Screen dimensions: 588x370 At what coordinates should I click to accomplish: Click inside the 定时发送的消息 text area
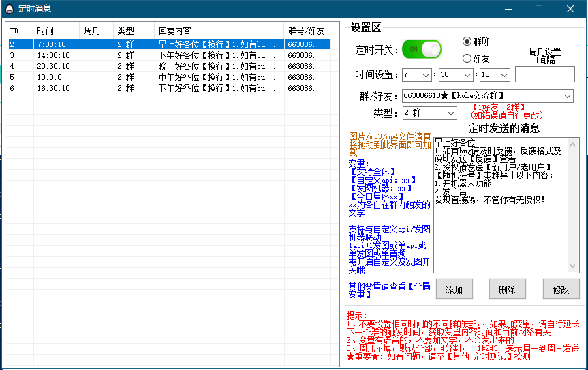(x=501, y=205)
